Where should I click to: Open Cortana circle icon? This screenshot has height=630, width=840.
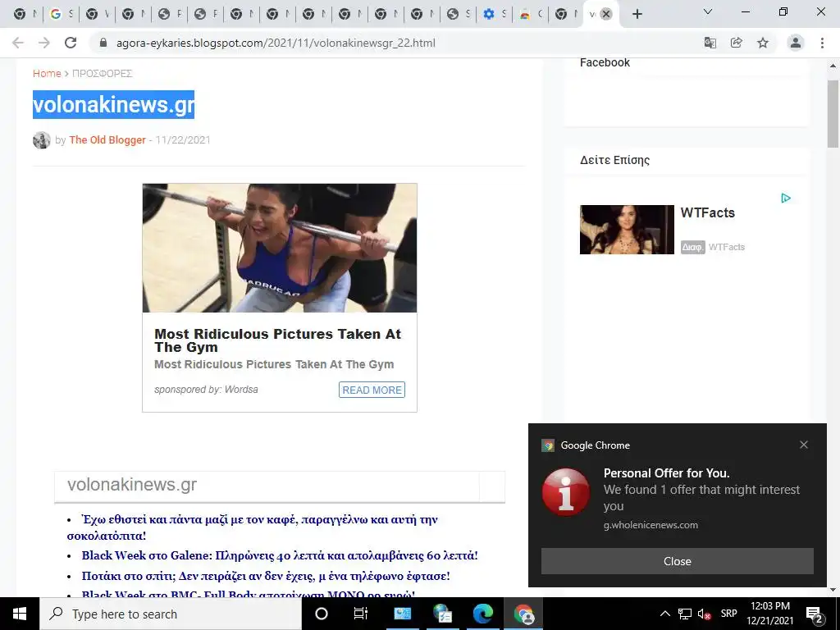coord(322,614)
